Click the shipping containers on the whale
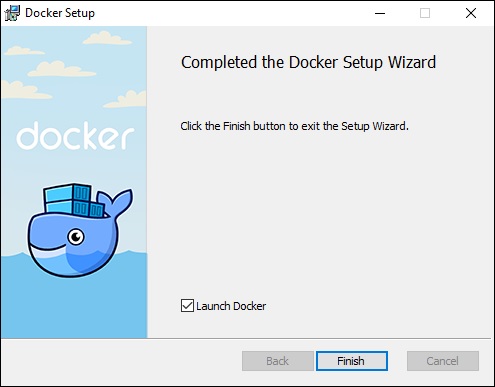 (73, 200)
